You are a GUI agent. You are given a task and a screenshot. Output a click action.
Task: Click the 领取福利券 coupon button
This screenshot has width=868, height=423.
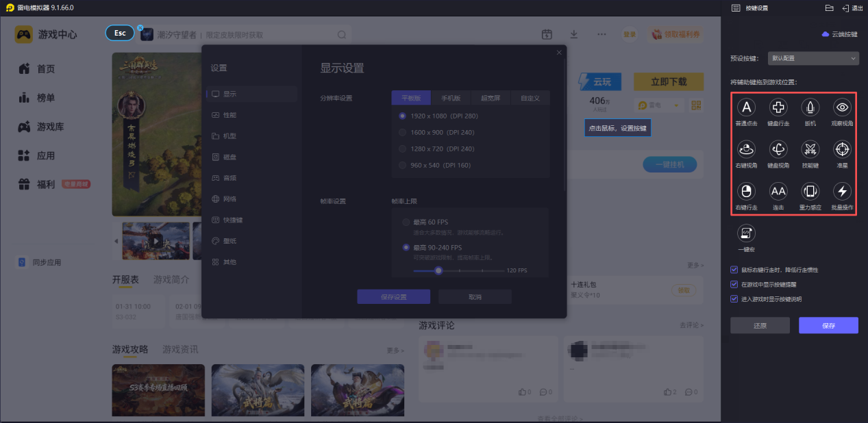(676, 34)
